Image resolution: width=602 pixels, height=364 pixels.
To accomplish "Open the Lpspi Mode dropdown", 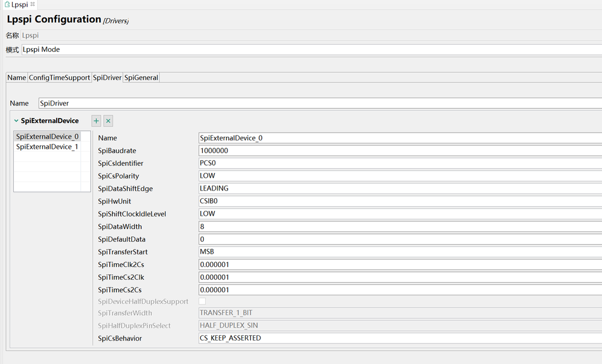I will pos(311,49).
